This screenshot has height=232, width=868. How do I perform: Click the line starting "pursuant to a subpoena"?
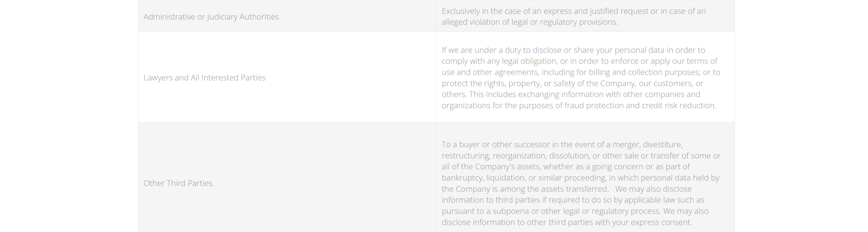pyautogui.click(x=575, y=211)
